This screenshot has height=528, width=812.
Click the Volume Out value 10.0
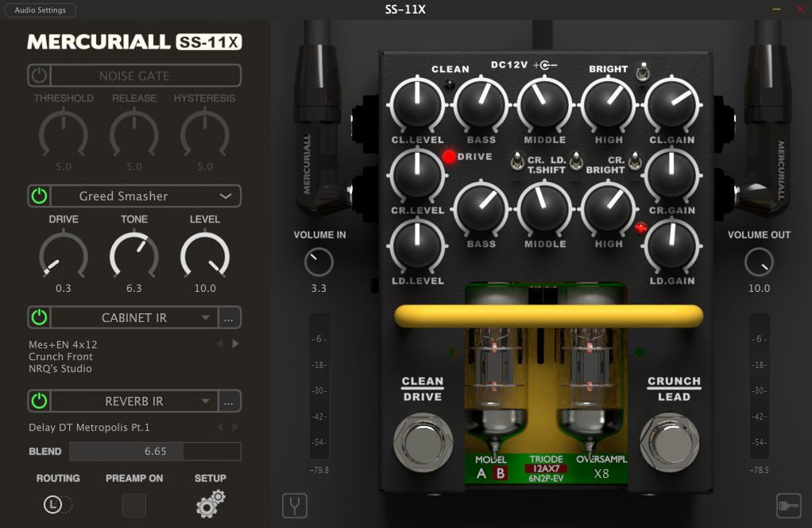pos(760,288)
